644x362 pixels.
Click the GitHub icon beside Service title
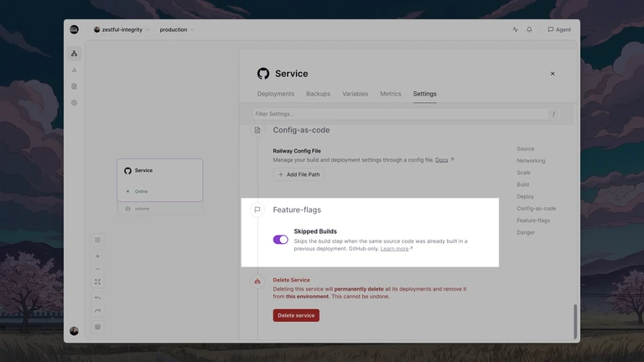pyautogui.click(x=263, y=74)
